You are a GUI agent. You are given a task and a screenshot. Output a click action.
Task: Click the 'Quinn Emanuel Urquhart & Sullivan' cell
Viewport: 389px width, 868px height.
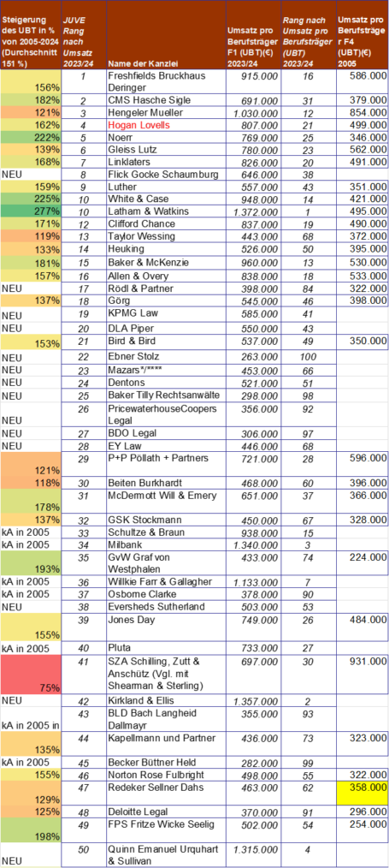166,854
